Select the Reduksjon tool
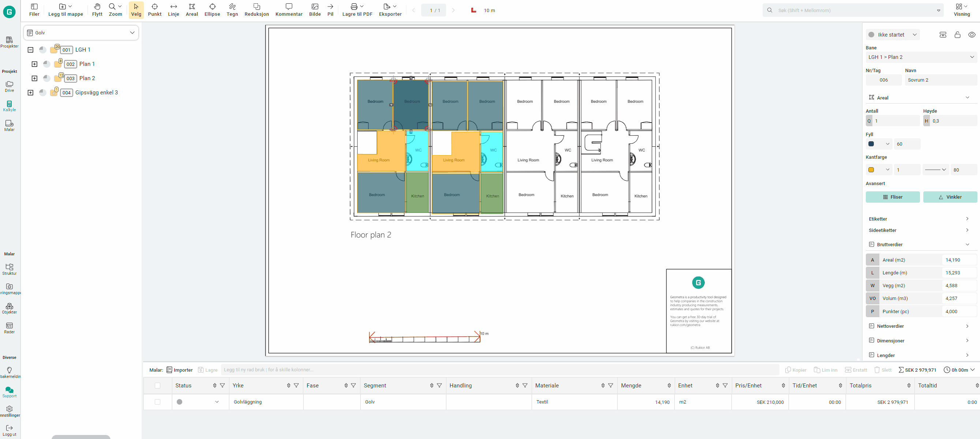 pos(257,10)
